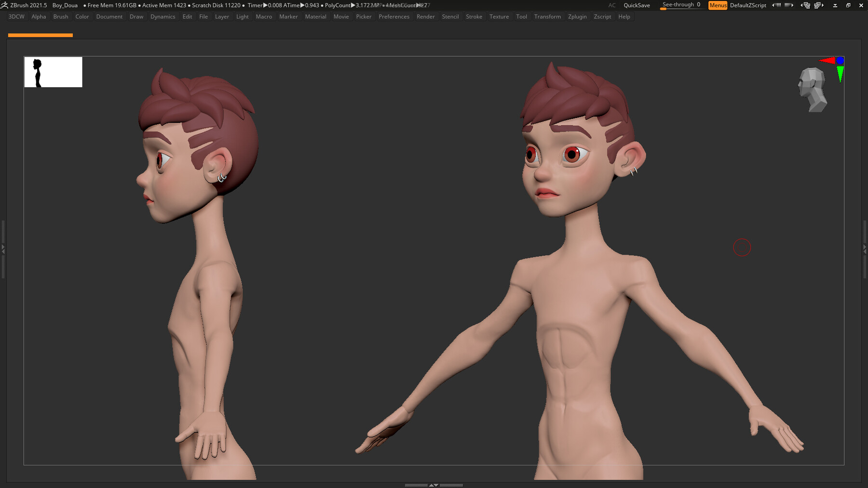Open the Dynamics menu
This screenshot has width=868, height=488.
[x=163, y=17]
